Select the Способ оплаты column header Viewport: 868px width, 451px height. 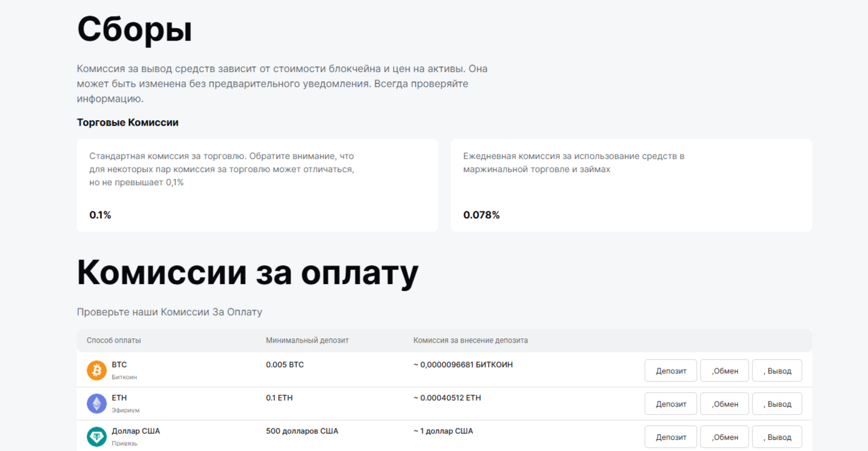tap(113, 340)
